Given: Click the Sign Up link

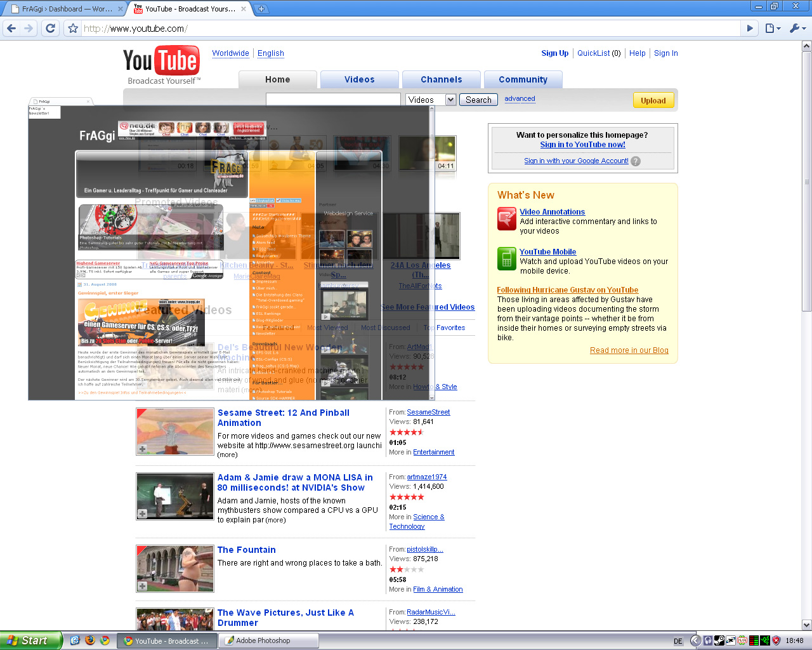Looking at the screenshot, I should coord(555,53).
